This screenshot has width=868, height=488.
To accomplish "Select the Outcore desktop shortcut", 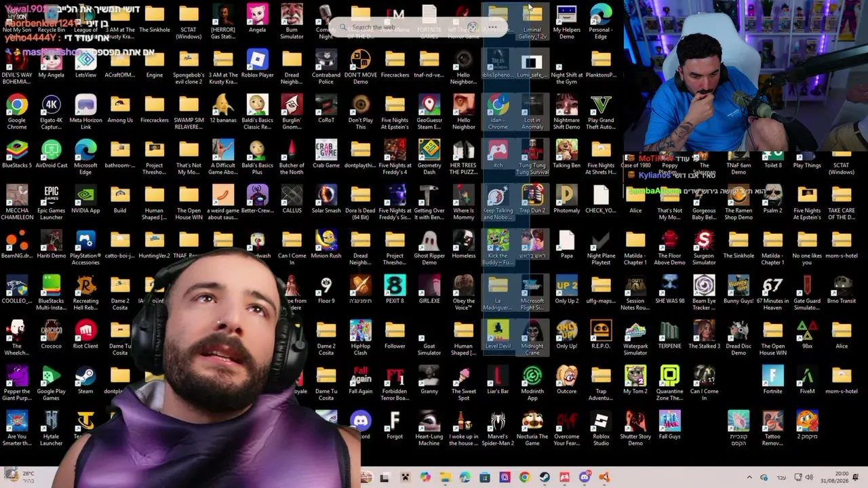I will [x=567, y=381].
